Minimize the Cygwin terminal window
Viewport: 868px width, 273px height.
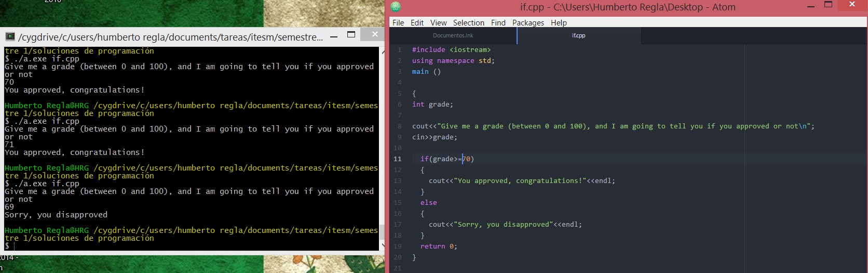(x=334, y=36)
